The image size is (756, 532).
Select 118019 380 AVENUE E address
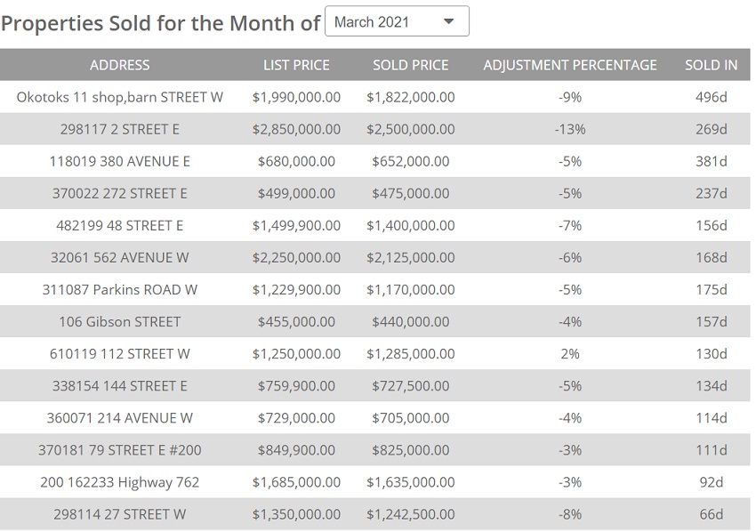pyautogui.click(x=120, y=161)
